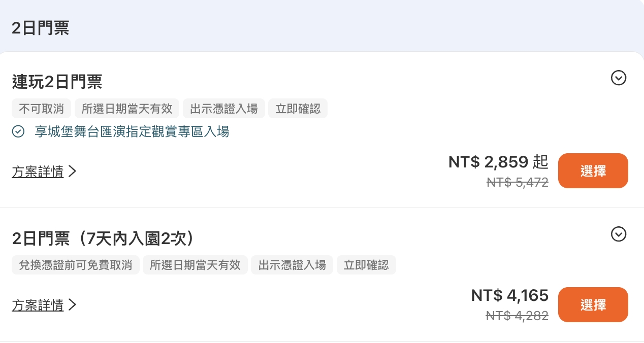644x343 pixels.
Task: Click the downward chevron icon on second ticket row
Action: 619,234
